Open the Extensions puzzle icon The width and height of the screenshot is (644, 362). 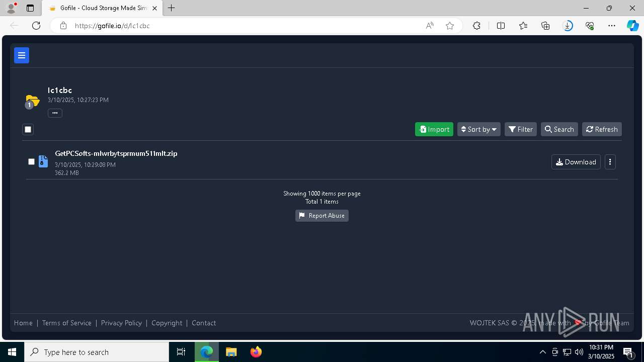click(476, 26)
